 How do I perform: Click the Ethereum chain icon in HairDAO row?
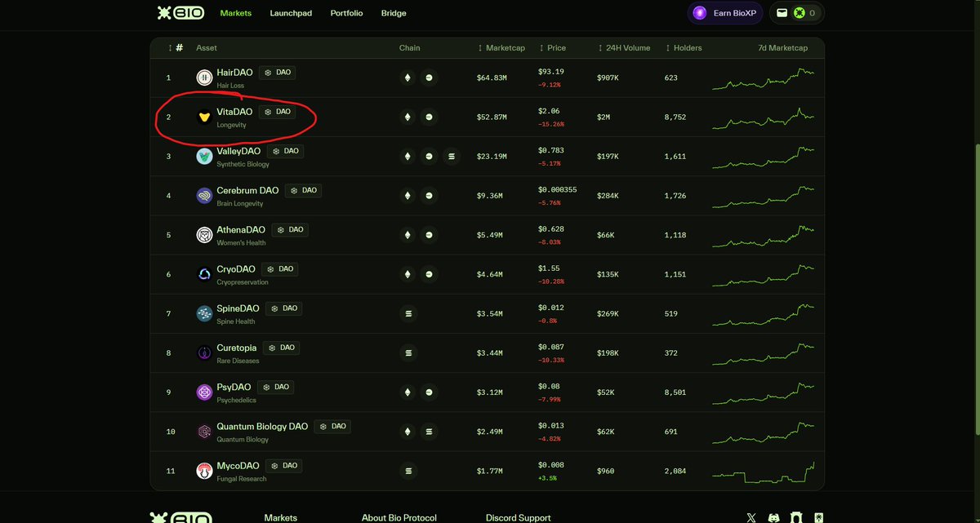(407, 78)
